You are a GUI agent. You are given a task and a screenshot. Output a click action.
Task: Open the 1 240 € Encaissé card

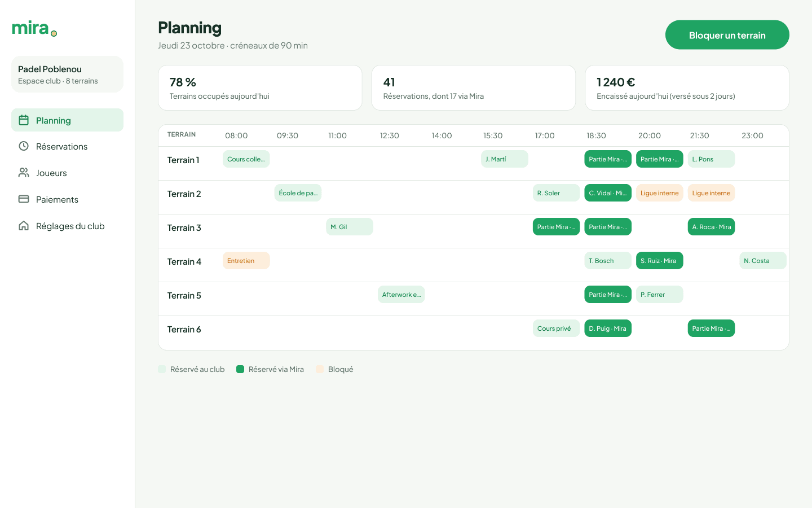687,88
